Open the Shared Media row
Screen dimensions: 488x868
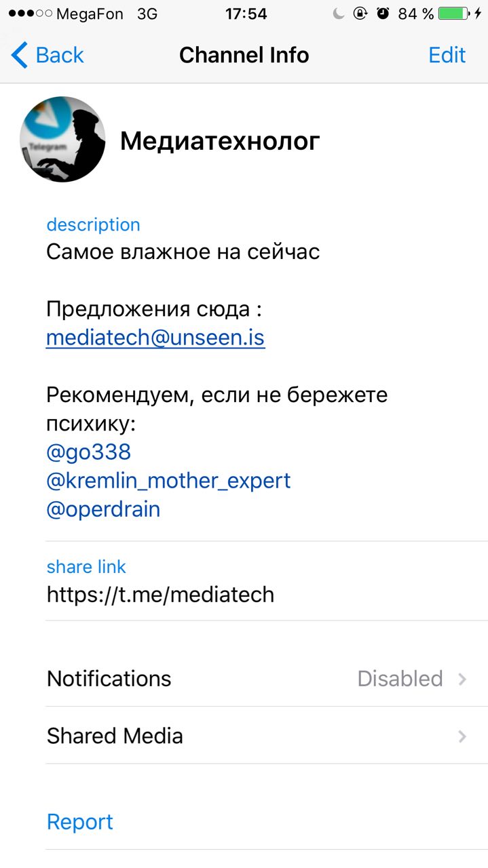pos(115,736)
